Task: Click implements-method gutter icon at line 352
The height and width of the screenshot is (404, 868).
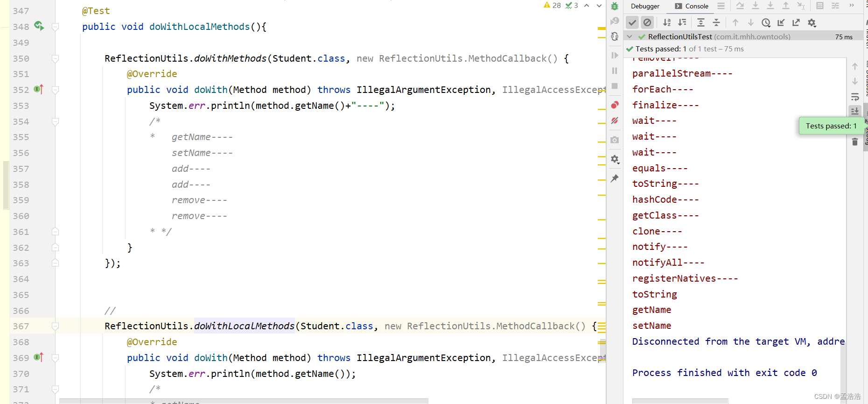Action: 39,89
